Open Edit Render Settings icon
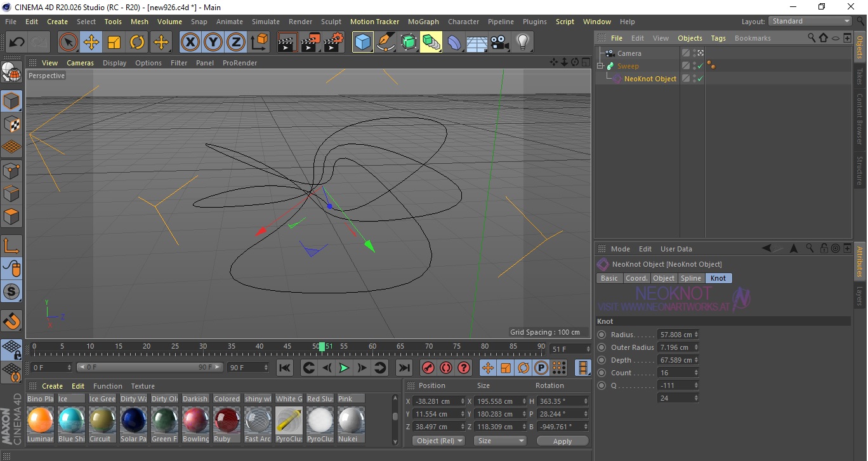 point(334,43)
